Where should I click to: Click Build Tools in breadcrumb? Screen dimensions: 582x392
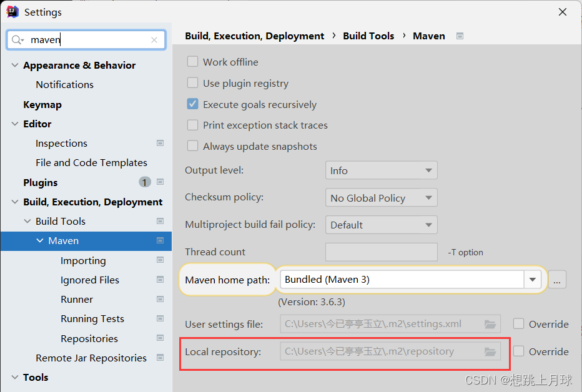click(x=368, y=36)
